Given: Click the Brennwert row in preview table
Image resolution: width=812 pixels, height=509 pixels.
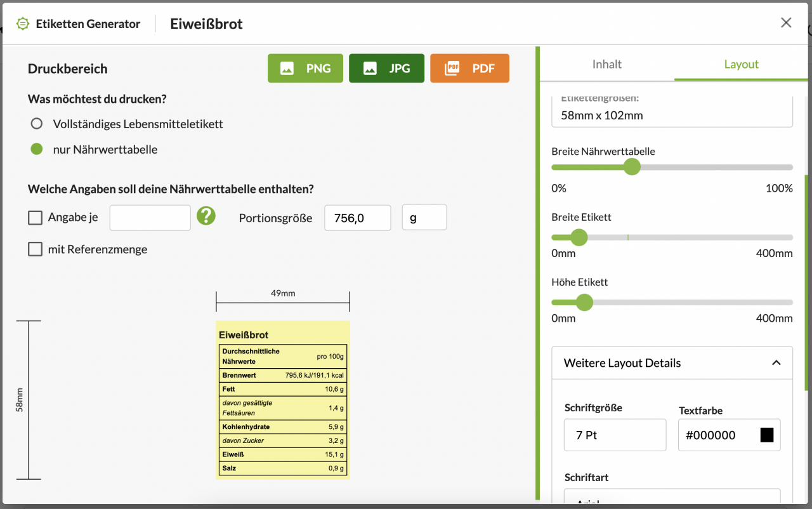Looking at the screenshot, I should [x=283, y=375].
